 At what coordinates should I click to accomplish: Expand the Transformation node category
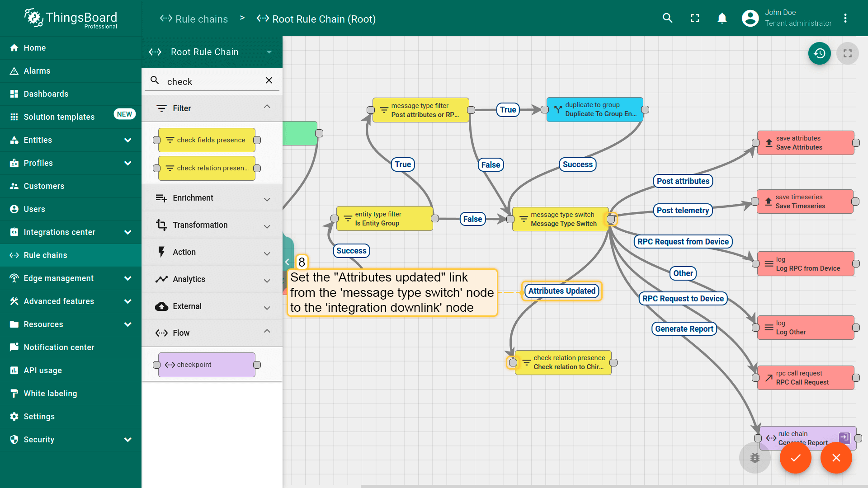212,225
